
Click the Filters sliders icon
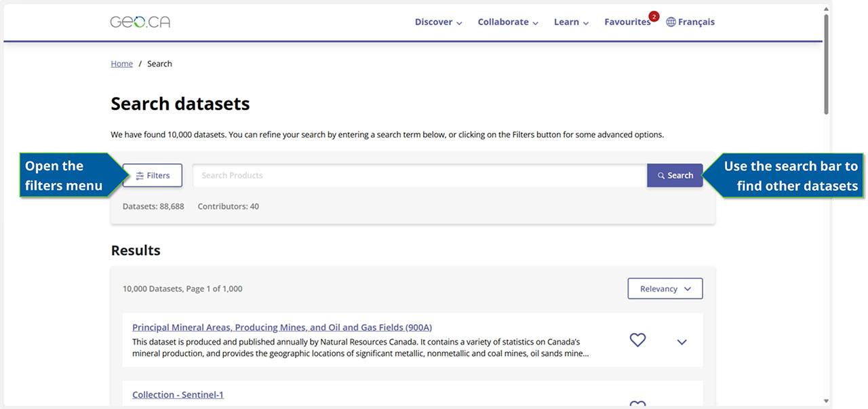[x=140, y=175]
